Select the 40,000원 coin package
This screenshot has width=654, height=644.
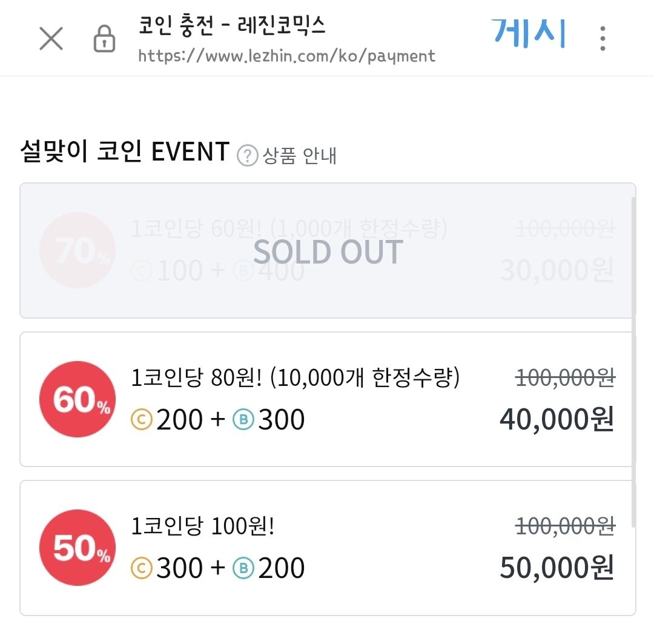tap(328, 399)
